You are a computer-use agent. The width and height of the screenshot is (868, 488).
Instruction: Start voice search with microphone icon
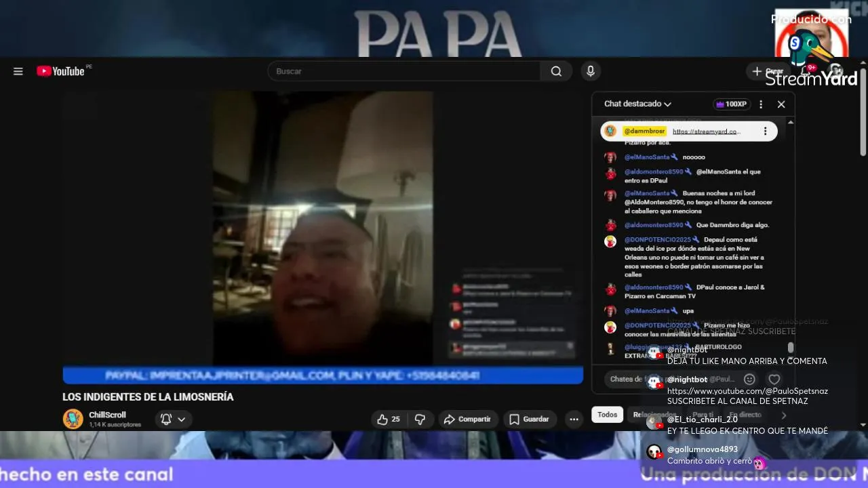[590, 71]
